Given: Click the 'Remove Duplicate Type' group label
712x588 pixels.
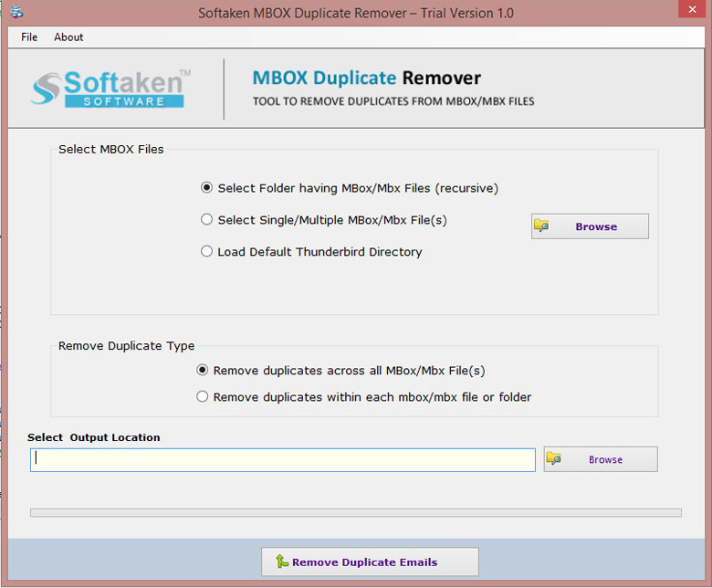Looking at the screenshot, I should pos(126,346).
